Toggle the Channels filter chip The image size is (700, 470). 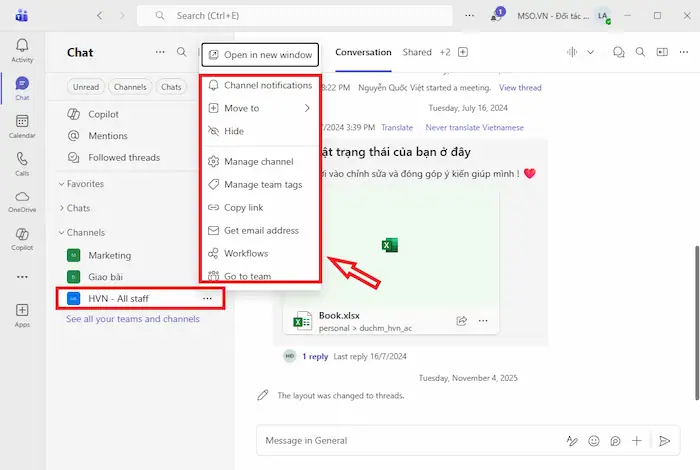click(130, 87)
